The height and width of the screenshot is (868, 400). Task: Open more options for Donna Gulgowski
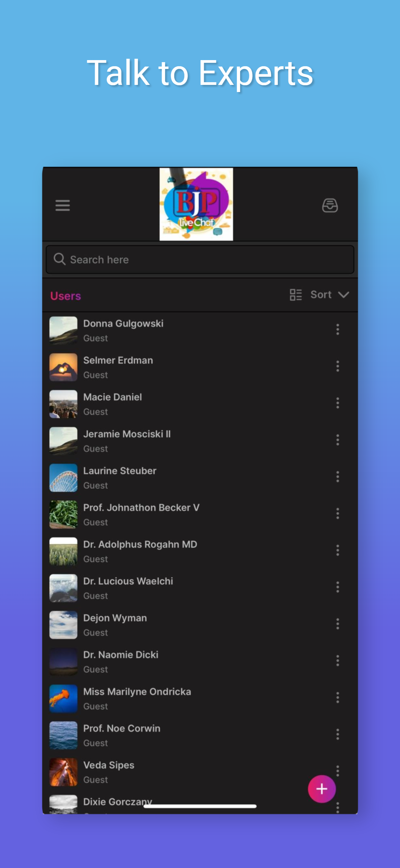pyautogui.click(x=337, y=329)
